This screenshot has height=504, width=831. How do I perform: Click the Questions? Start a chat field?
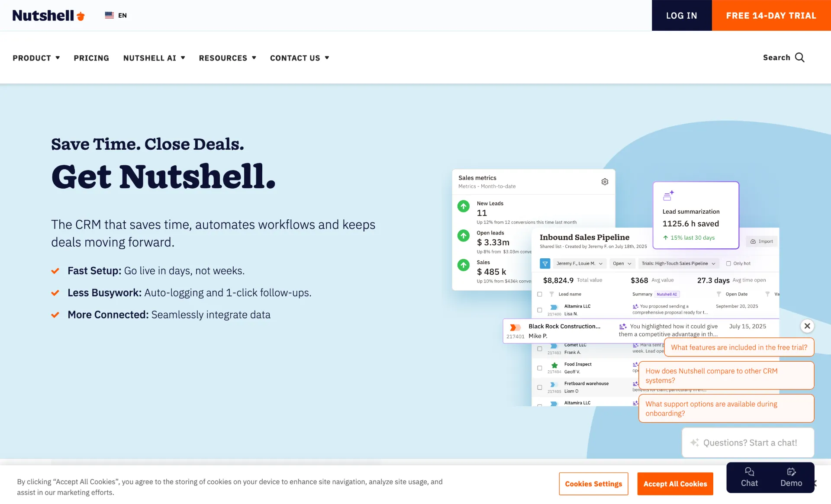pyautogui.click(x=747, y=443)
